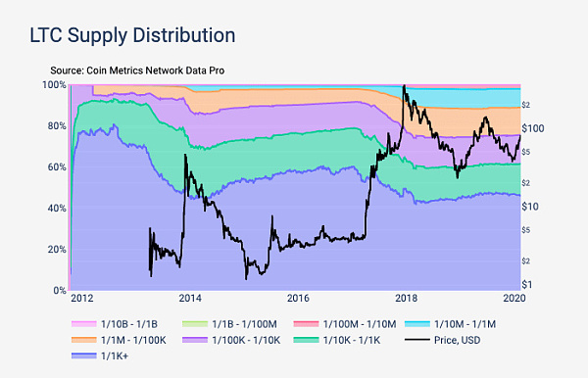Click the $100 price axis label
This screenshot has height=378, width=588.
(x=533, y=128)
